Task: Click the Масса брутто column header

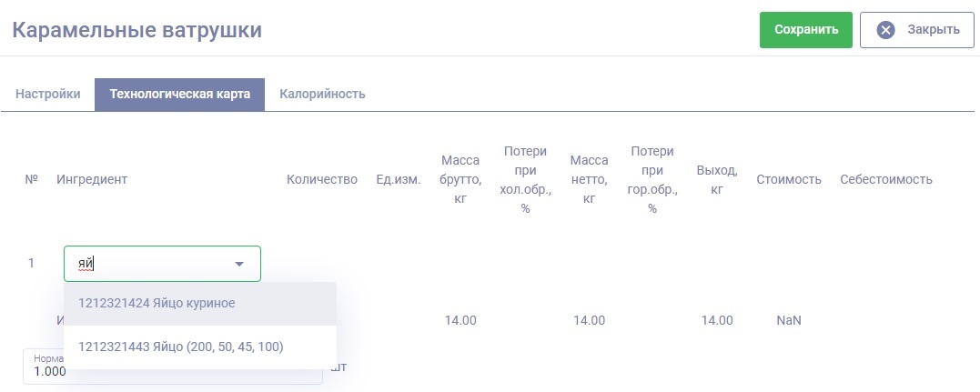Action: [460, 179]
